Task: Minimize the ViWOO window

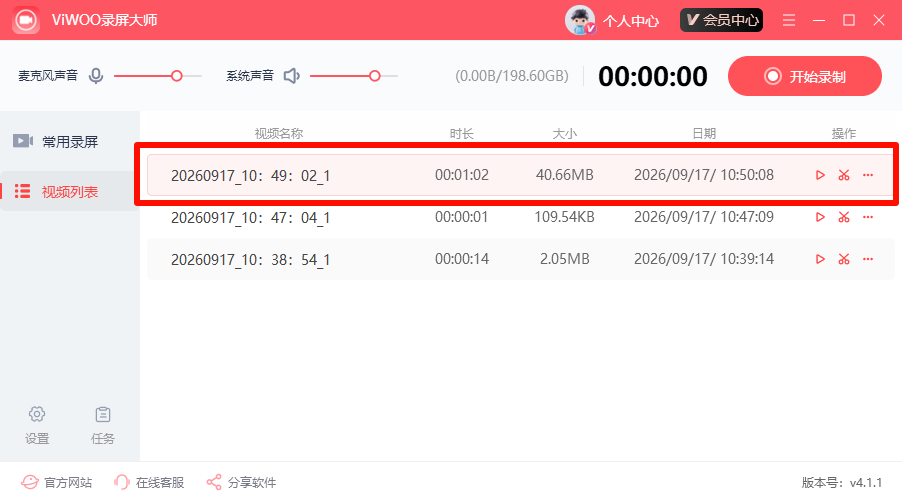Action: (819, 20)
